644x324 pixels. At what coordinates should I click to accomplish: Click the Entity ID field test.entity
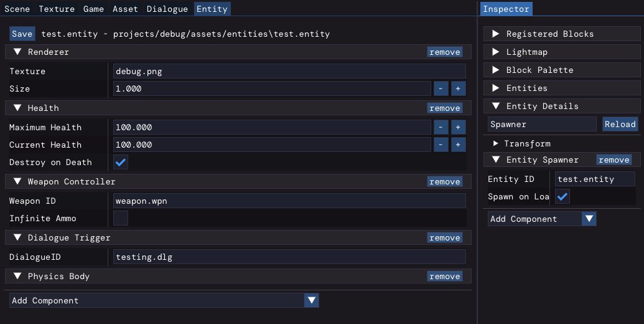tap(595, 179)
